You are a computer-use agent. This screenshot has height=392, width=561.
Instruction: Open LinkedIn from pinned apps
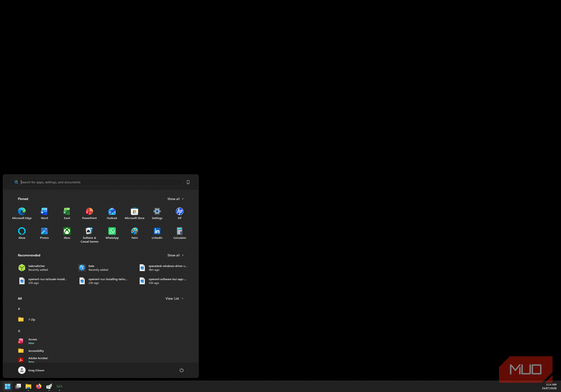coord(157,233)
